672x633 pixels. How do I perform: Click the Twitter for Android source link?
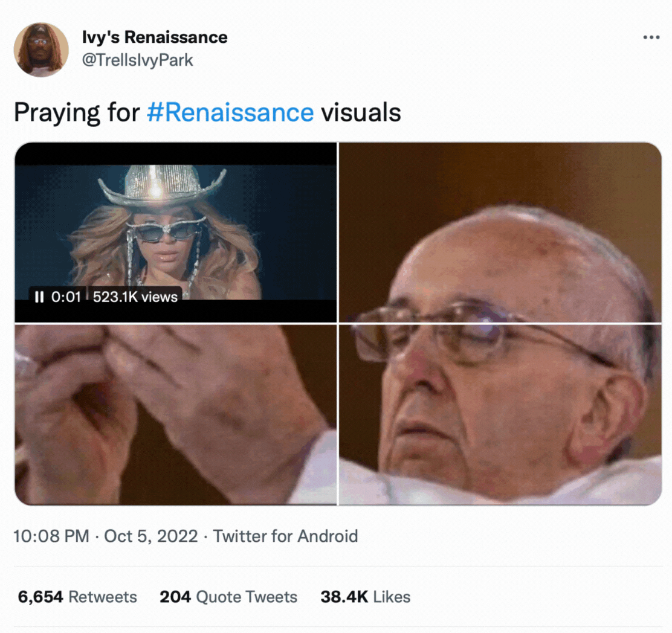[286, 536]
